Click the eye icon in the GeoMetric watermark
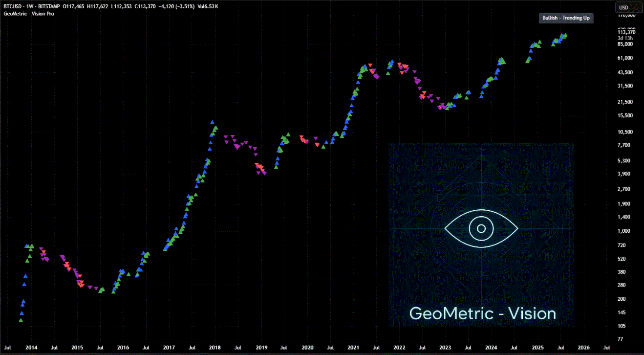The image size is (644, 355). click(481, 228)
